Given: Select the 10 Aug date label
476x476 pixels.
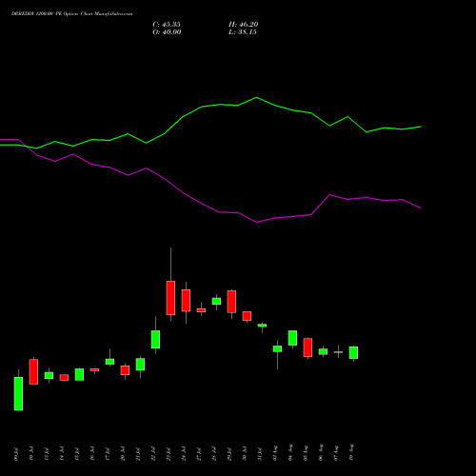Looking at the screenshot, I should [x=351, y=452].
